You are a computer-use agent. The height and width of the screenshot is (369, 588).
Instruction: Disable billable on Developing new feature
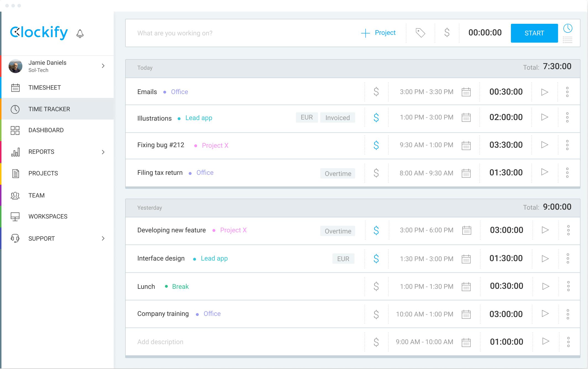point(376,230)
